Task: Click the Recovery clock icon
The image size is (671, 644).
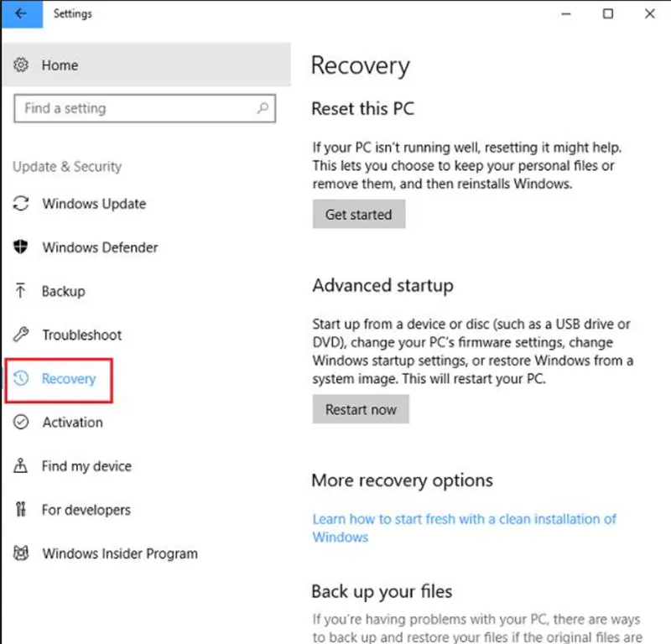Action: pos(22,379)
